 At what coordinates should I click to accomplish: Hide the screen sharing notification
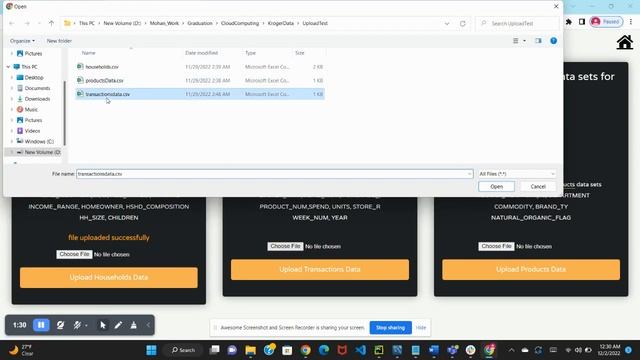coord(421,328)
